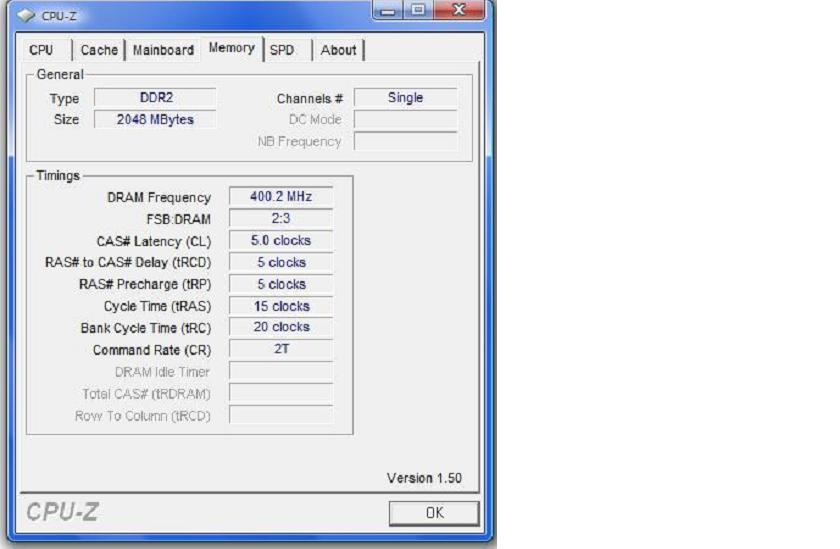Click the greyed DRAM Idle Timer label
The width and height of the screenshot is (840, 549).
[x=162, y=372]
